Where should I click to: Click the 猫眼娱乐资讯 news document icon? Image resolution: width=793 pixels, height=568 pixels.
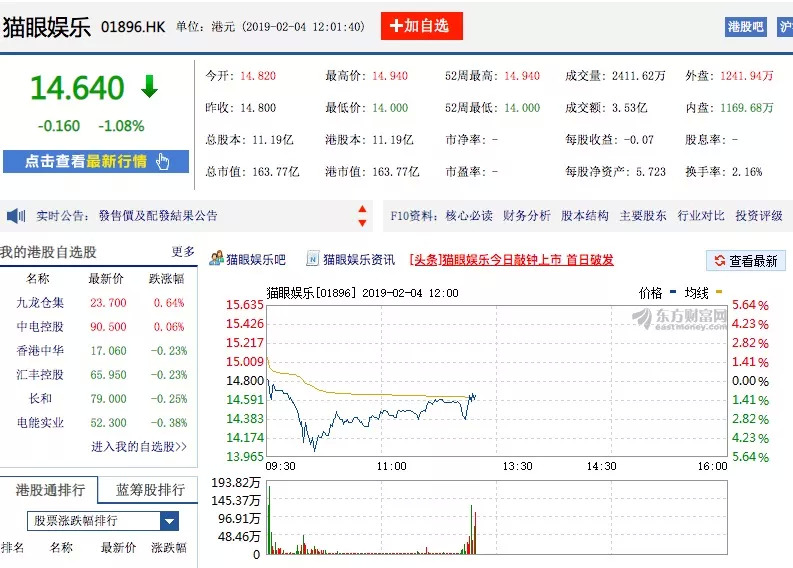point(313,258)
